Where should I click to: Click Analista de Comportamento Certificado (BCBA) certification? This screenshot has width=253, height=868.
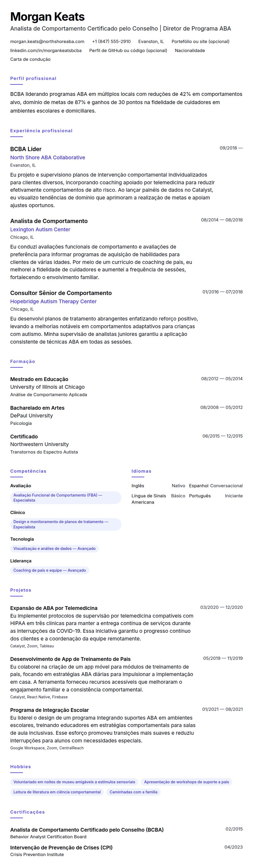87,830
